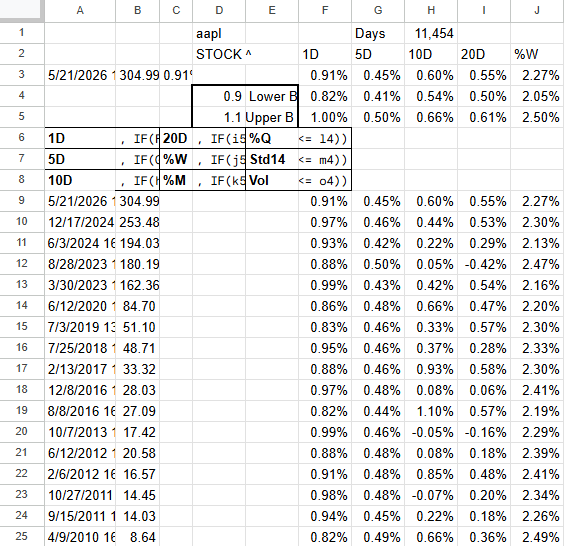This screenshot has width=564, height=546.
Task: Select the bold '1D' cell in row 6
Action: (x=80, y=138)
